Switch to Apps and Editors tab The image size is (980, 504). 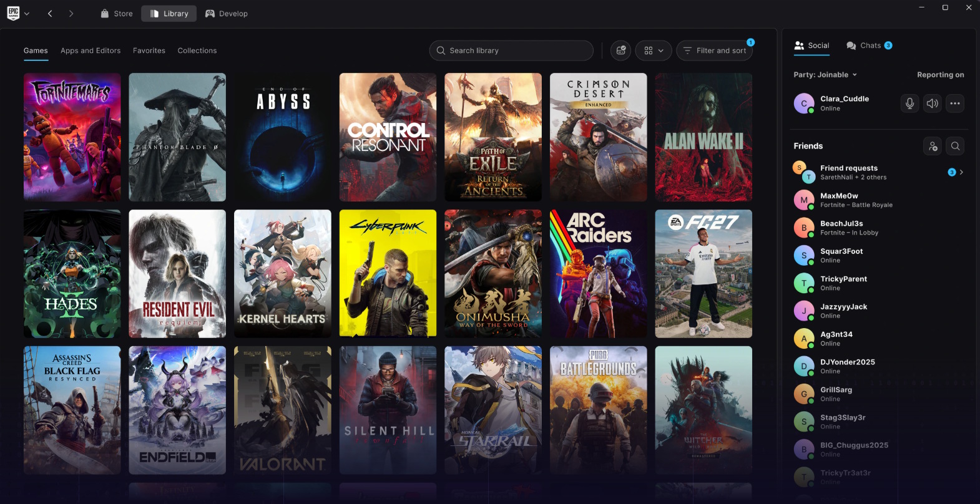click(91, 51)
